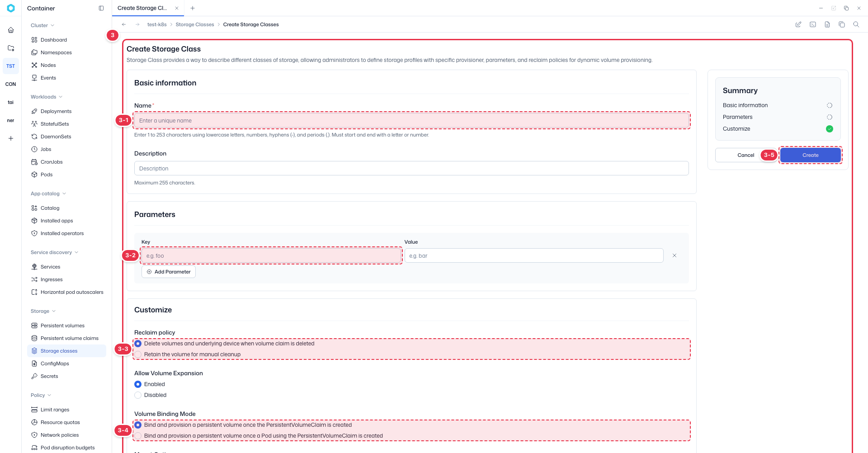868x453 pixels.
Task: Collapse the Policy section
Action: (x=41, y=395)
